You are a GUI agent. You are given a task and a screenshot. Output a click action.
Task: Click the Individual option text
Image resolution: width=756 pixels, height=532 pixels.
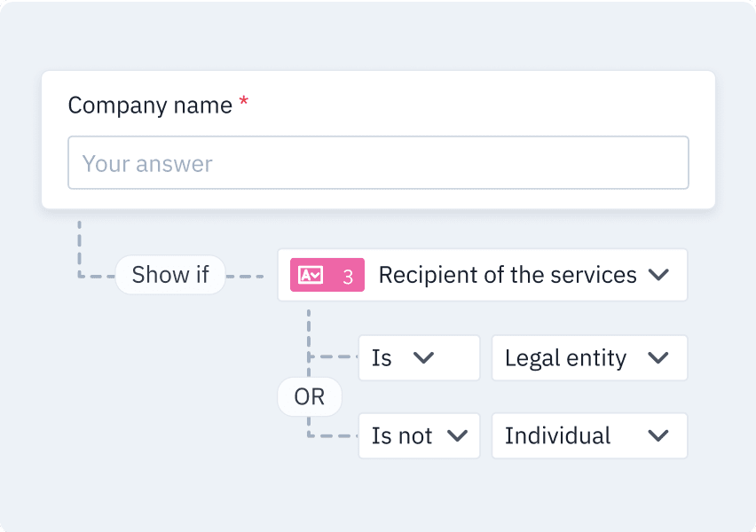(x=557, y=435)
